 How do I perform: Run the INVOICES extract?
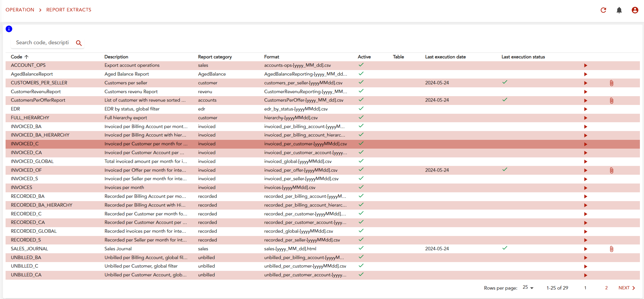(586, 188)
